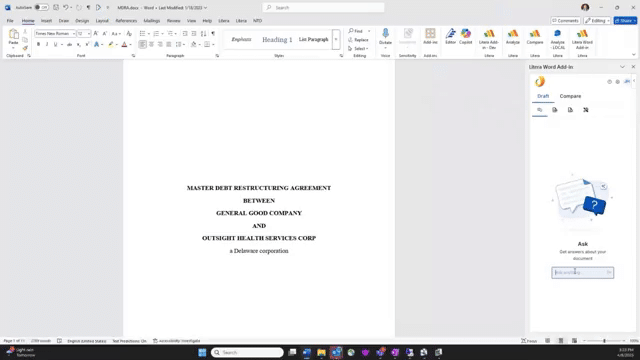Image resolution: width=640 pixels, height=360 pixels.
Task: Toggle the AutoSave switch
Action: pyautogui.click(x=41, y=7)
